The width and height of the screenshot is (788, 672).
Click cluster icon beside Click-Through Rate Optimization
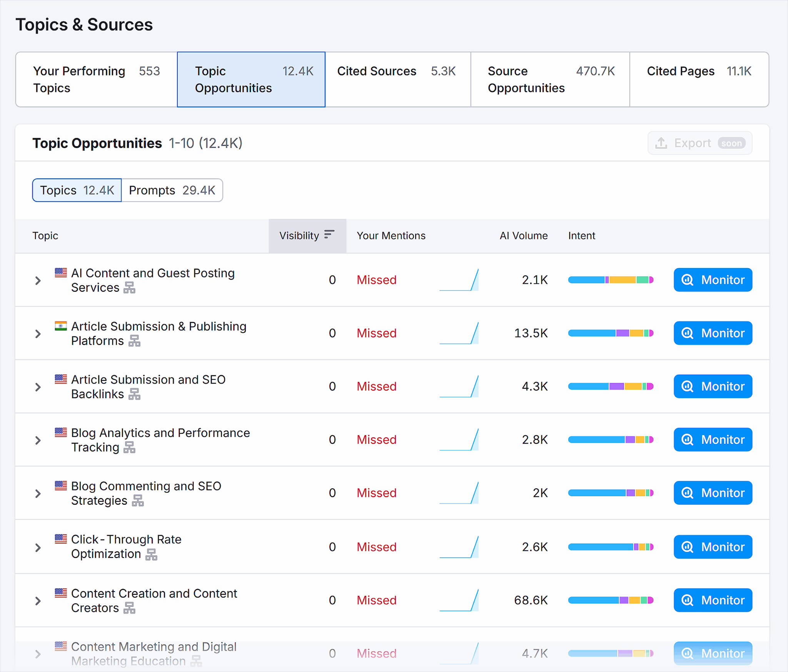[152, 554]
